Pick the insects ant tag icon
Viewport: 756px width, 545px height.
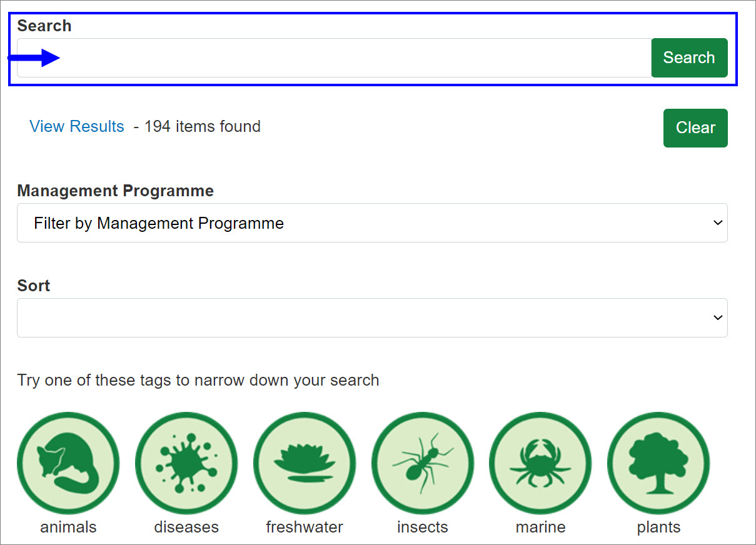click(423, 463)
